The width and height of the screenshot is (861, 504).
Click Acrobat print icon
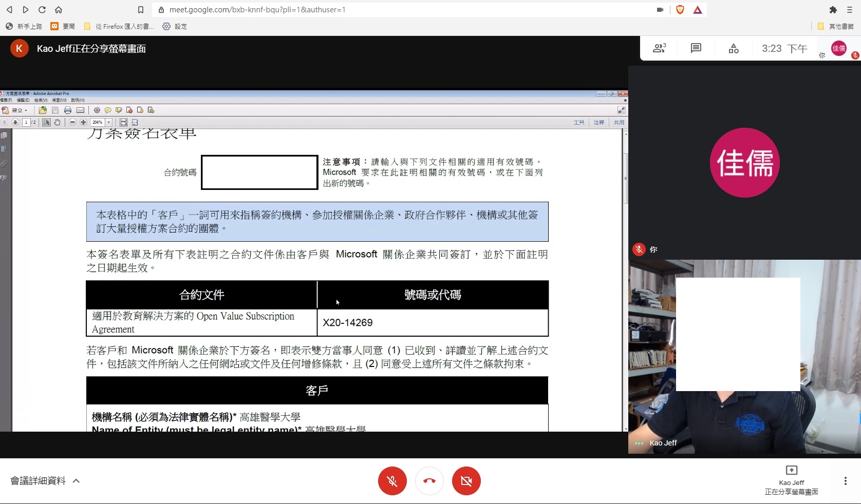[x=67, y=110]
